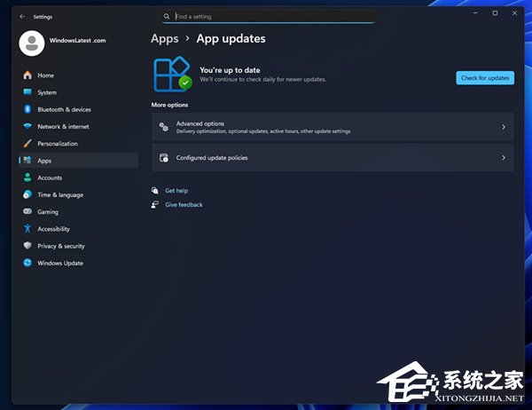The height and width of the screenshot is (410, 532).
Task: Open Gaming settings
Action: pyautogui.click(x=79, y=211)
